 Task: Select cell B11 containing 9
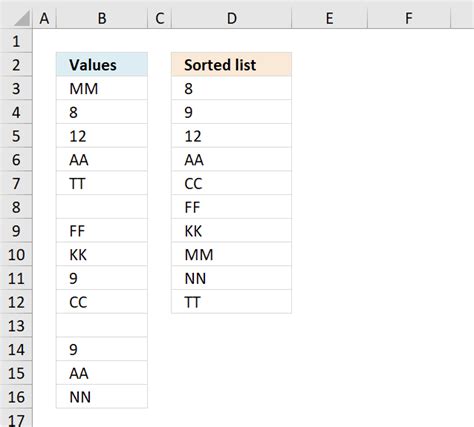102,278
